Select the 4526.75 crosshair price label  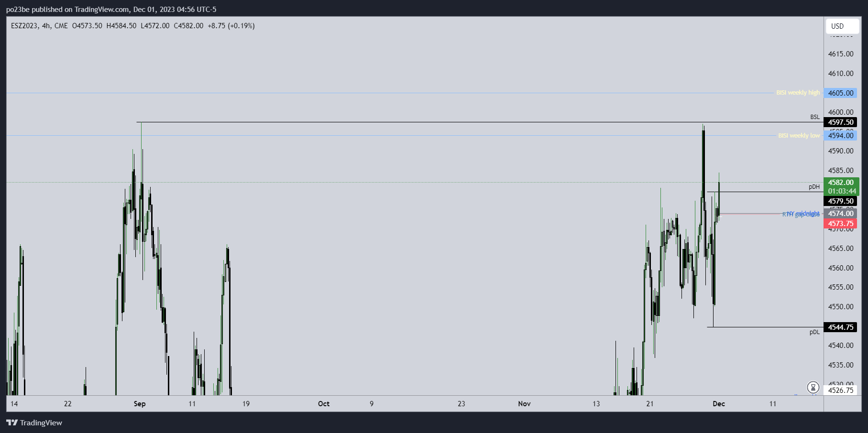(x=840, y=390)
